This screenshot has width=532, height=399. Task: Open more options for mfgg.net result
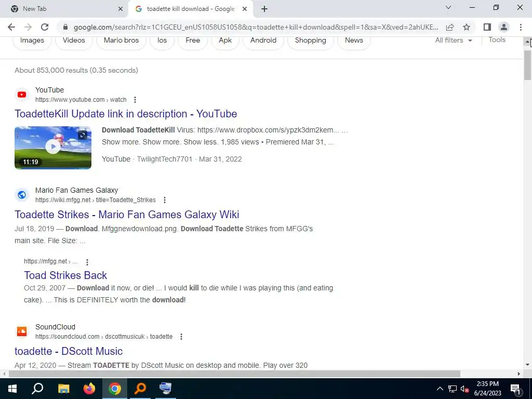[x=87, y=262]
